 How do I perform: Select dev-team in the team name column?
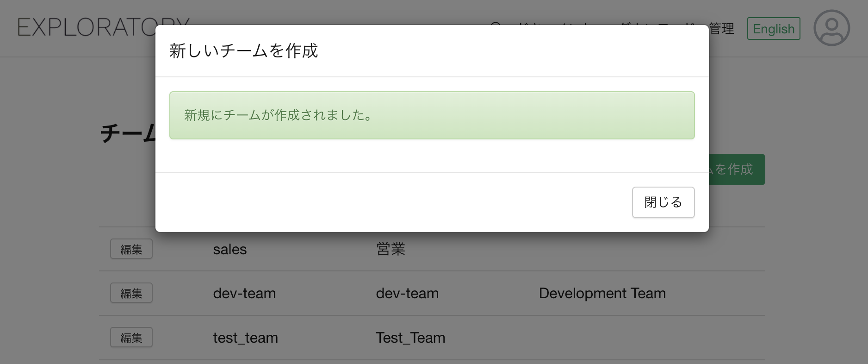coord(244,294)
